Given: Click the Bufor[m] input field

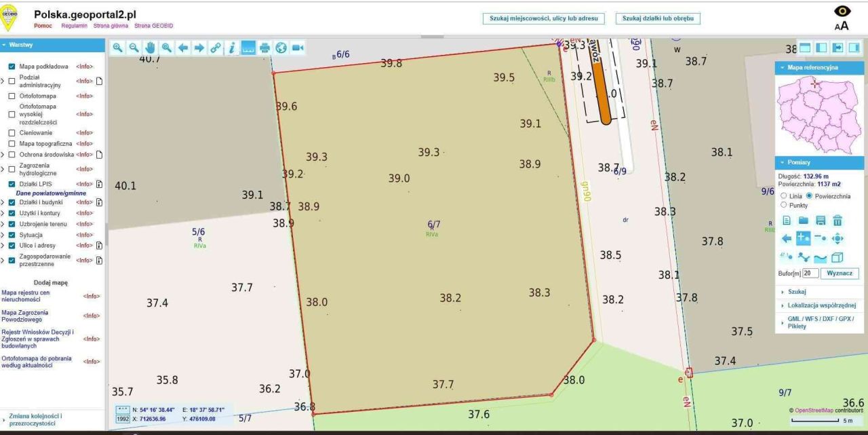Looking at the screenshot, I should (x=810, y=273).
